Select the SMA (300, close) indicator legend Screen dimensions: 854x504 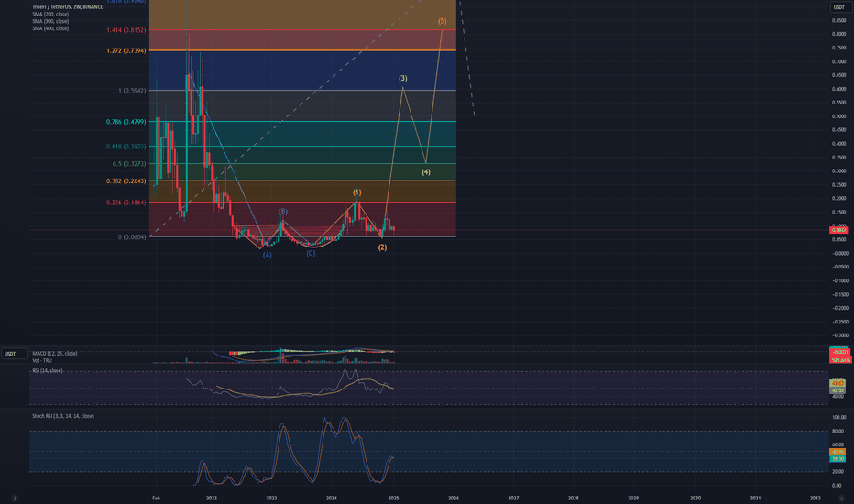[x=50, y=21]
